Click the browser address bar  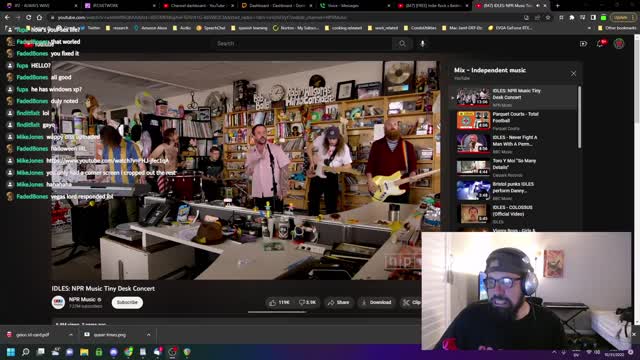[x=286, y=18]
